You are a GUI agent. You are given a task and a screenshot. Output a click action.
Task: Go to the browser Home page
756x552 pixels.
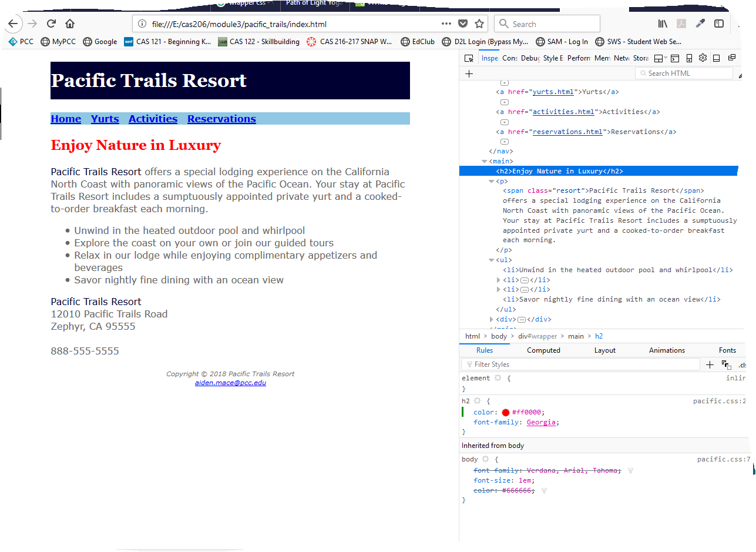coord(70,24)
